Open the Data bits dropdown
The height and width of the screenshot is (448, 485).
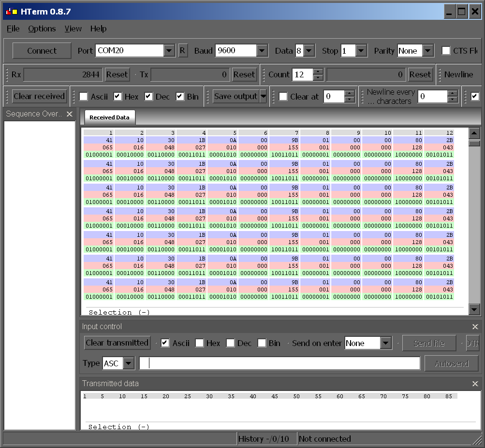point(309,50)
